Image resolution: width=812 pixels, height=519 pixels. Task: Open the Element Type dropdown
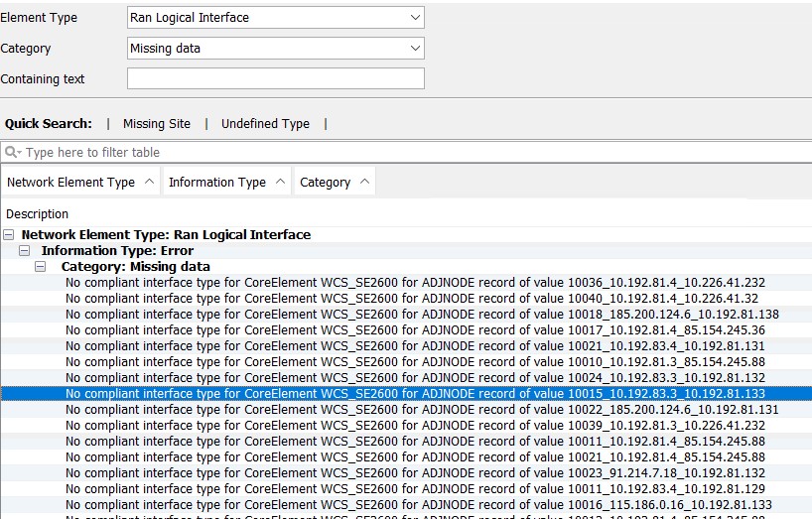tap(415, 18)
